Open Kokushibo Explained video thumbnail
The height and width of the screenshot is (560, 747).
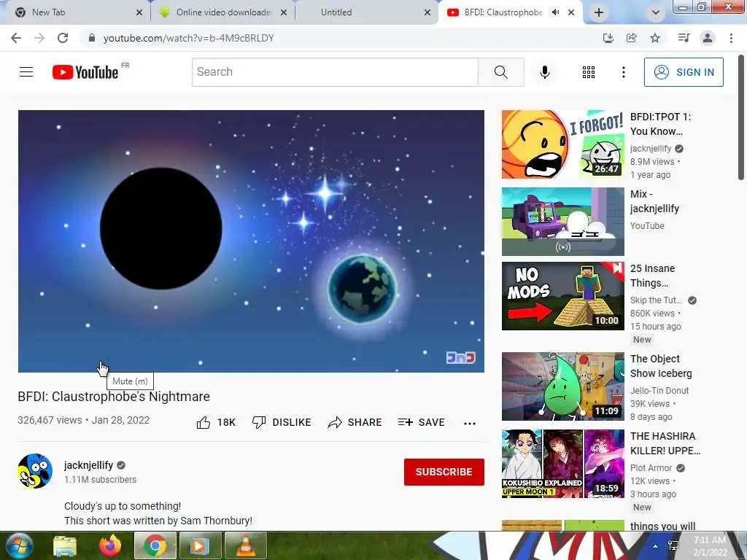tap(562, 463)
